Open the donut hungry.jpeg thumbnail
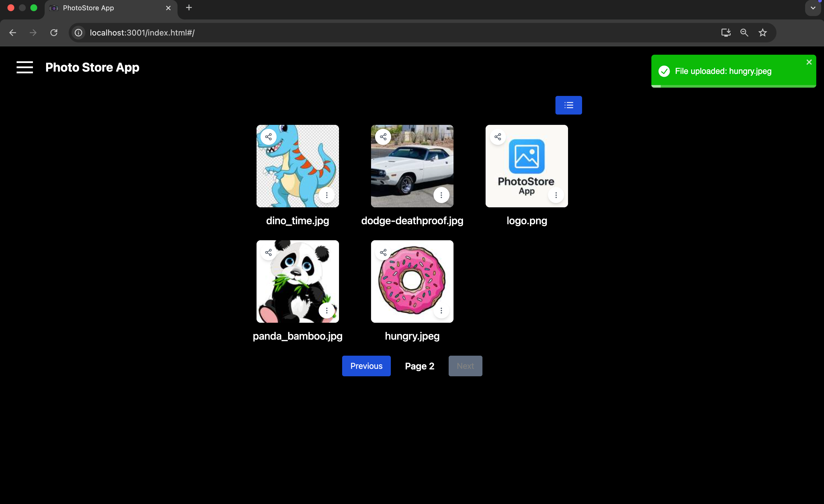The width and height of the screenshot is (824, 504). click(412, 281)
